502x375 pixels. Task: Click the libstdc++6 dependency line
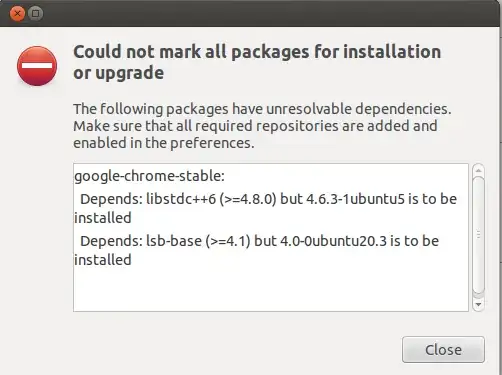[x=265, y=208]
